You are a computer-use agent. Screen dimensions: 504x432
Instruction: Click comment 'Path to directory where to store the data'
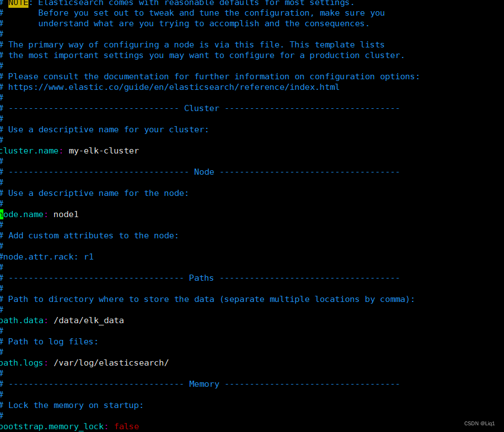[x=212, y=299]
